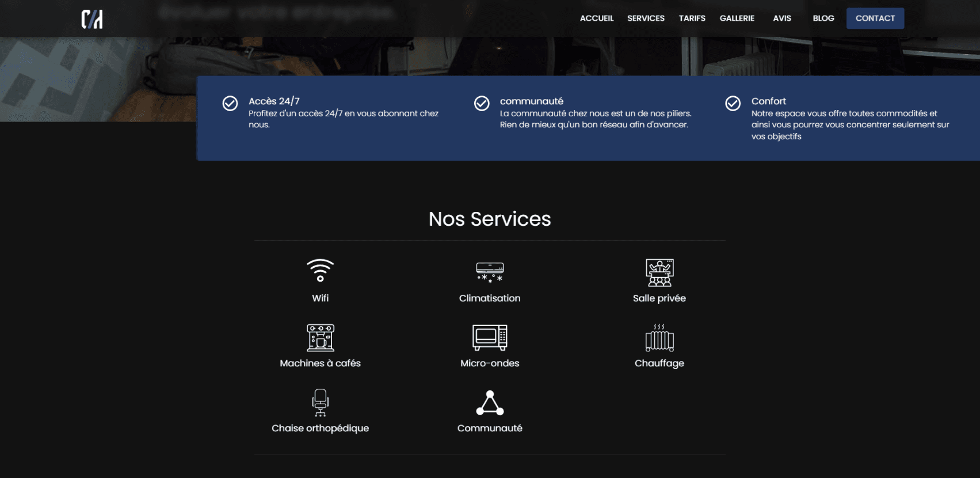The width and height of the screenshot is (980, 478).
Task: Click the CONTACT button
Action: click(875, 18)
